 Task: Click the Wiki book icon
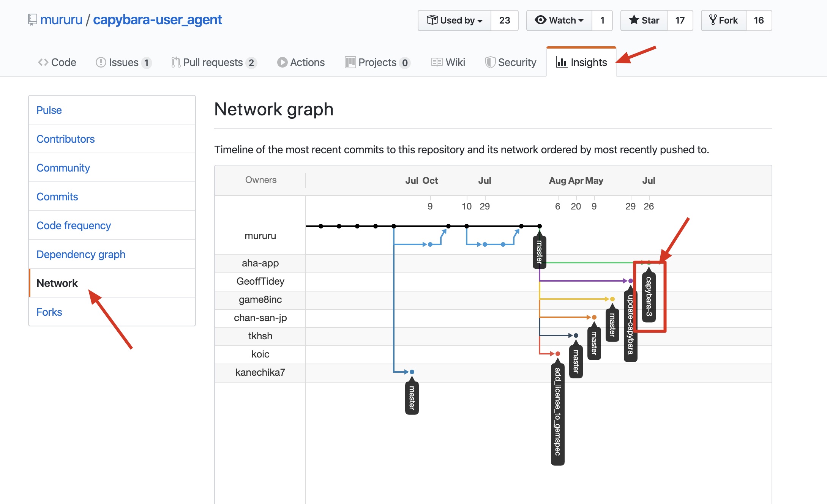[x=437, y=62]
